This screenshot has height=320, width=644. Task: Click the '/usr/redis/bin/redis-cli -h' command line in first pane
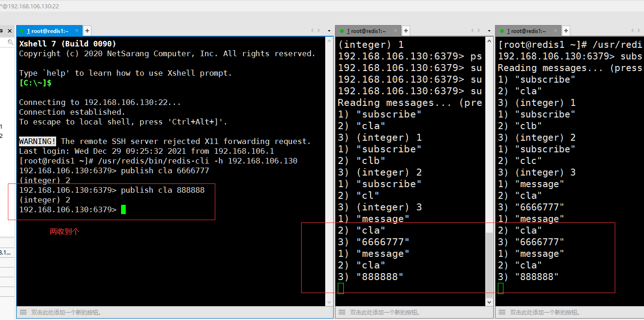[158, 161]
